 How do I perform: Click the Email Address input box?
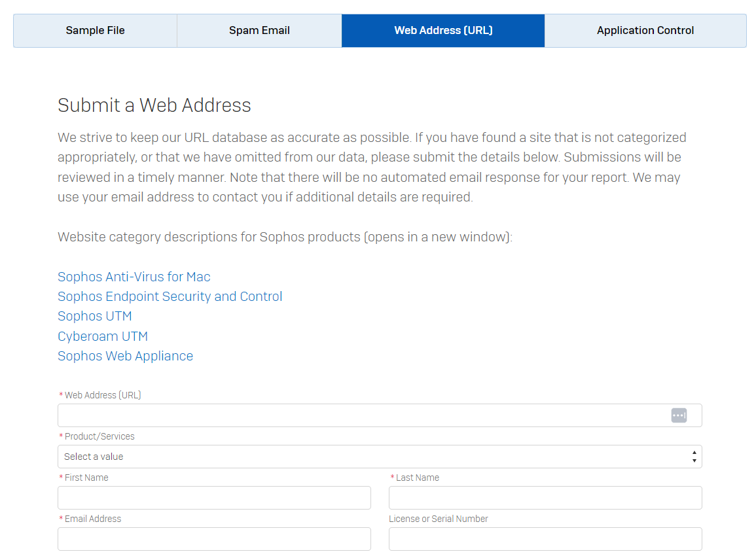[x=214, y=539]
